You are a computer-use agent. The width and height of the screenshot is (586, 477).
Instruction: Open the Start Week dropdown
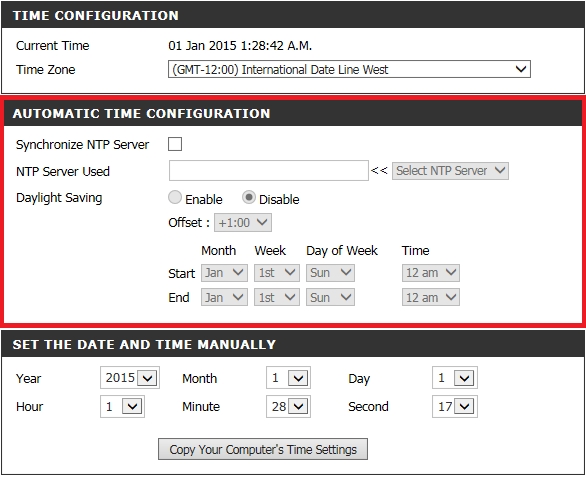coord(277,273)
